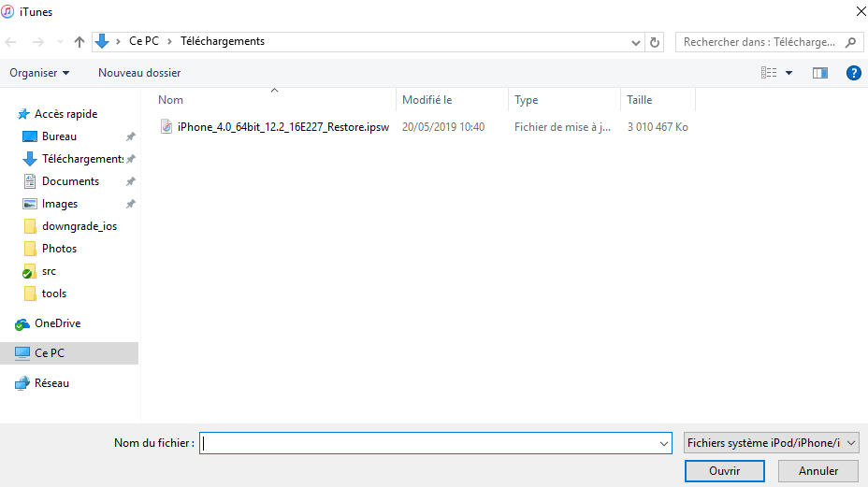Click the ipsw file's iTunes icon
Viewport: 868px width, 487px height.
166,127
